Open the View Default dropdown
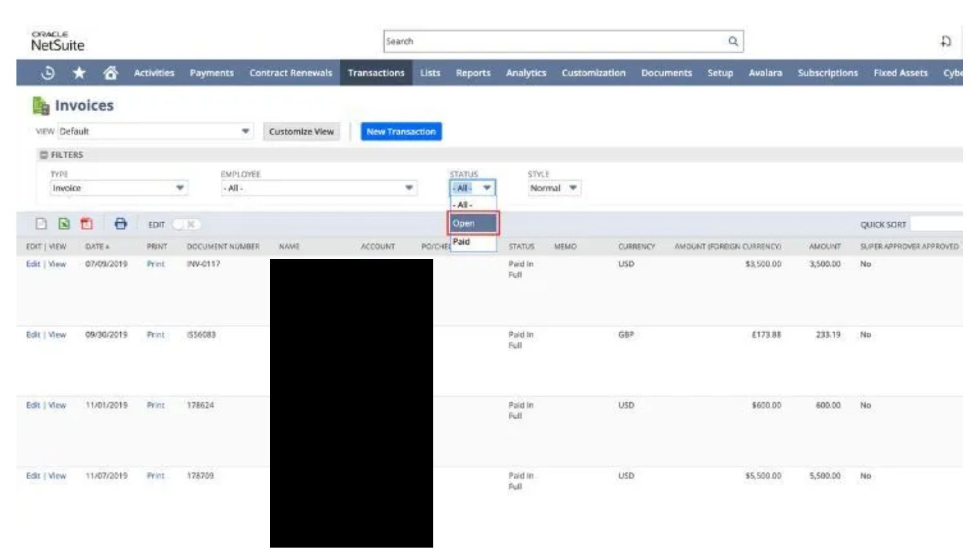Screen dimensions: 980x551 246,131
